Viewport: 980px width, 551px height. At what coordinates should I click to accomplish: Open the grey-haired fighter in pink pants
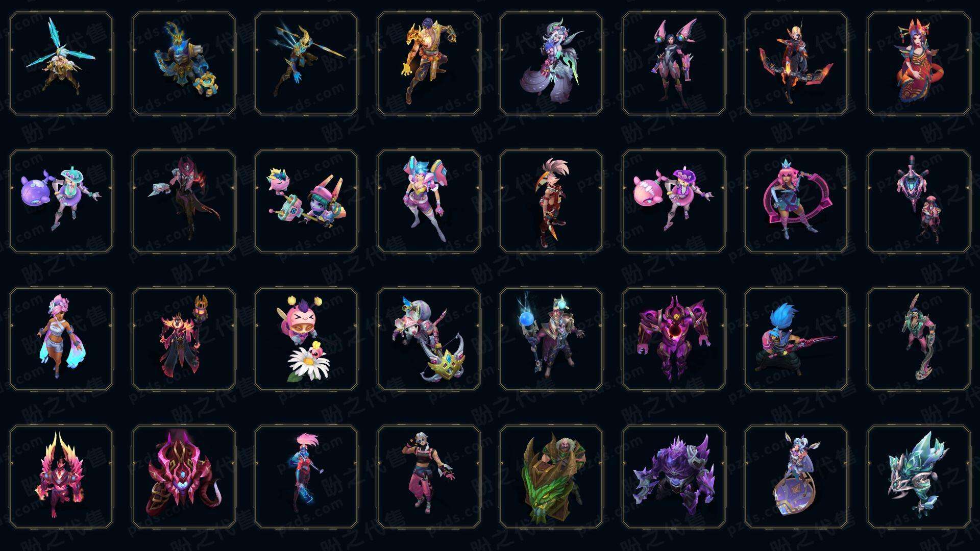coord(429,477)
